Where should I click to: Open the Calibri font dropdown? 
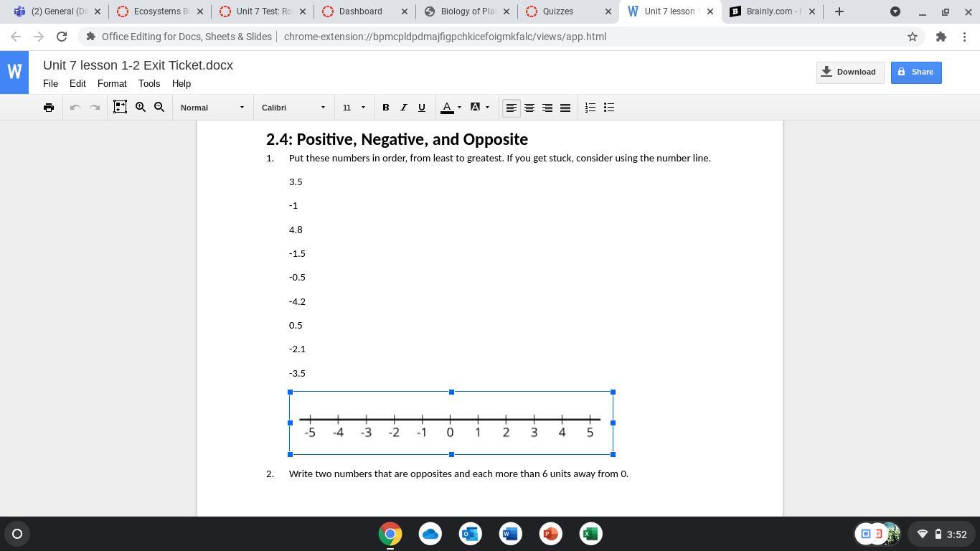[x=293, y=108]
